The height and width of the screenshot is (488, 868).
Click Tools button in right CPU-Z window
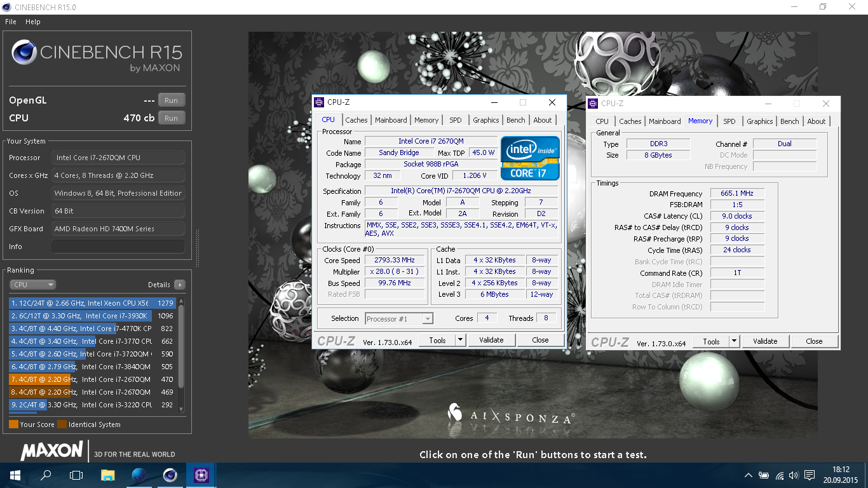click(x=712, y=342)
